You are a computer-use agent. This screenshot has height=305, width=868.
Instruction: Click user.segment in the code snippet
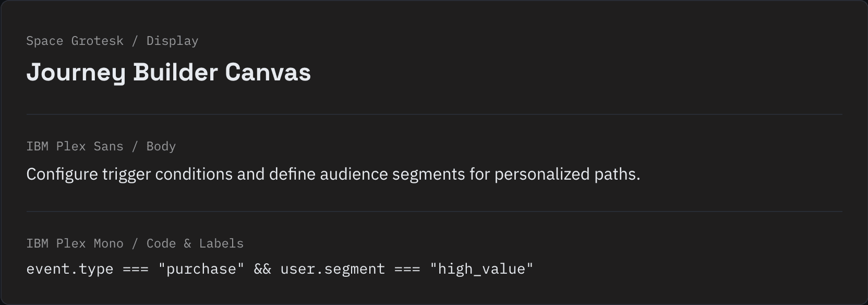click(x=332, y=269)
